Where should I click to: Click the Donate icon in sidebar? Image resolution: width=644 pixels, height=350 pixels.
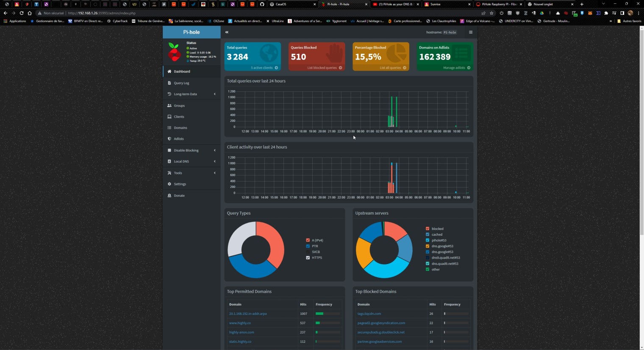click(x=169, y=196)
